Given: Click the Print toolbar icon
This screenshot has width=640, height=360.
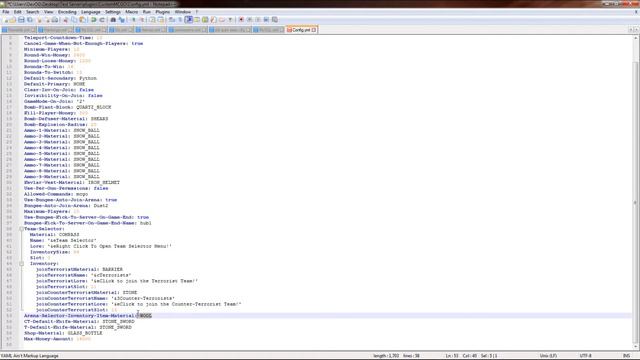Looking at the screenshot, I should coord(54,20).
